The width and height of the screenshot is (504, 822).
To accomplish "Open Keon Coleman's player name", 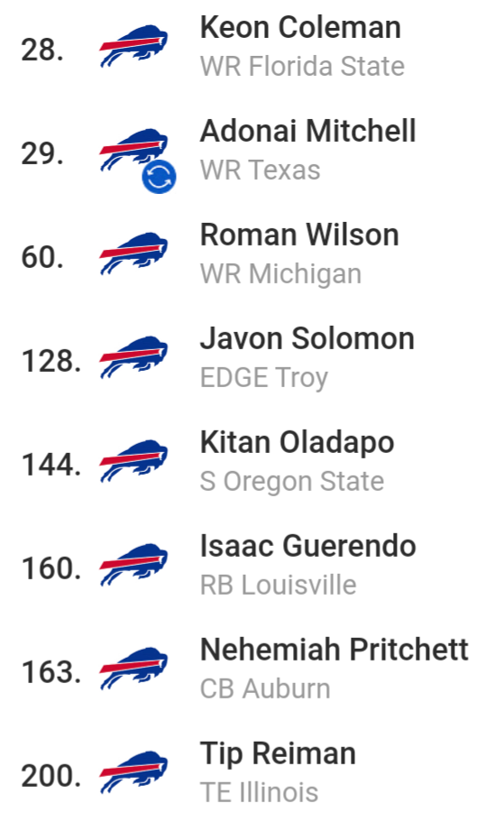I will click(300, 27).
